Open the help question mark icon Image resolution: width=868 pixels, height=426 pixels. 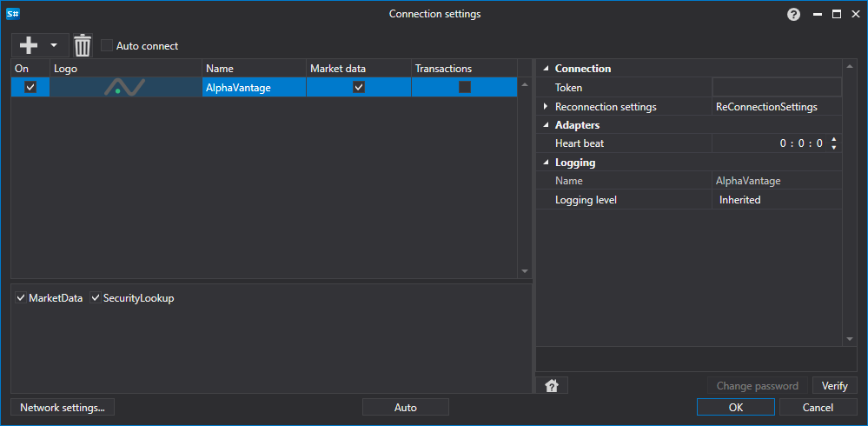click(x=794, y=15)
